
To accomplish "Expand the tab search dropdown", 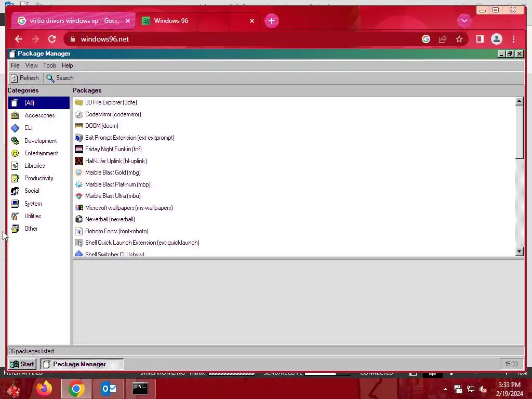I will point(464,21).
